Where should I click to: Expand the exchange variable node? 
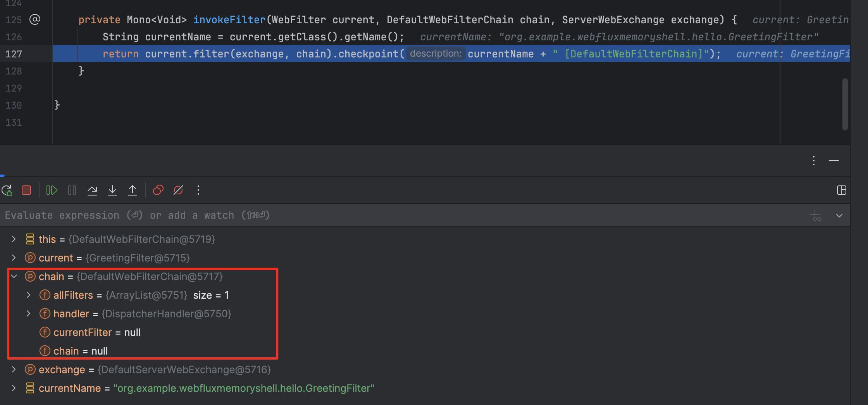pyautogui.click(x=14, y=369)
